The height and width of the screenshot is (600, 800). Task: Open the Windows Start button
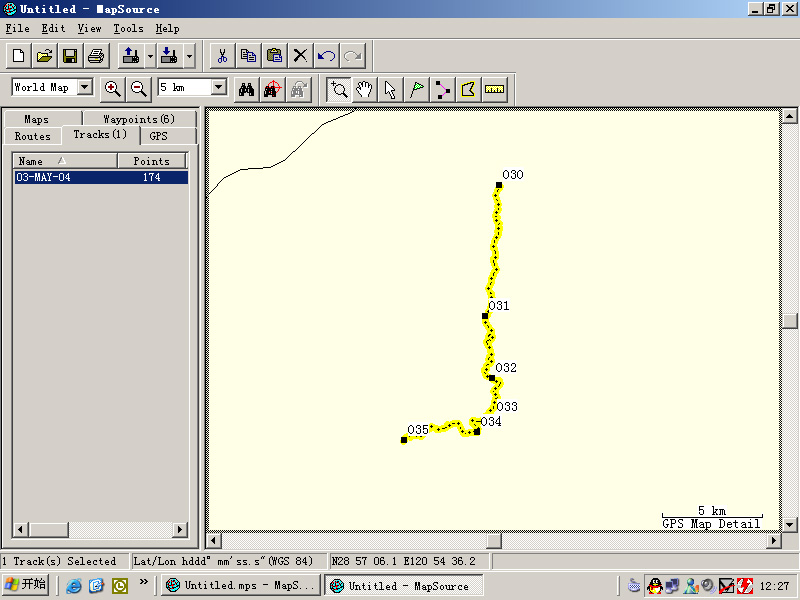(26, 584)
